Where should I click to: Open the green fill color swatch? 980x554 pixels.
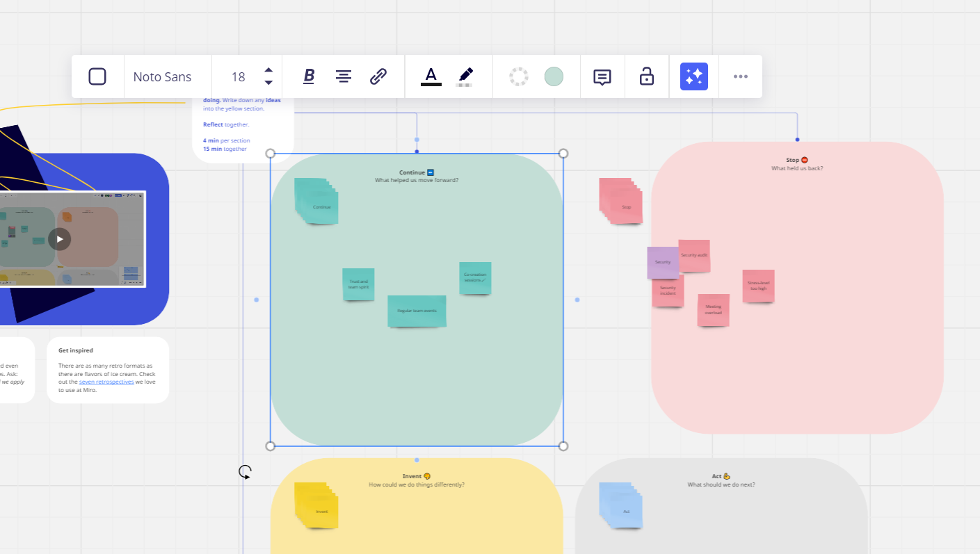(x=554, y=76)
